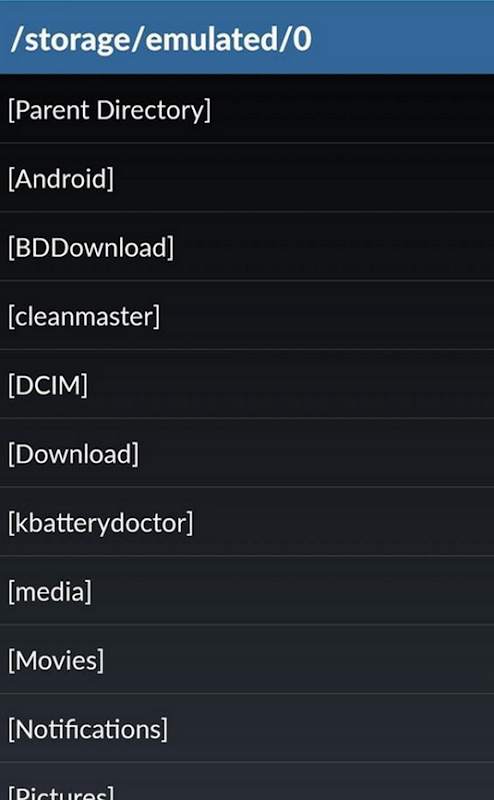Click the /storage/emulated/0 path header
Image resolution: width=494 pixels, height=800 pixels.
[247, 38]
